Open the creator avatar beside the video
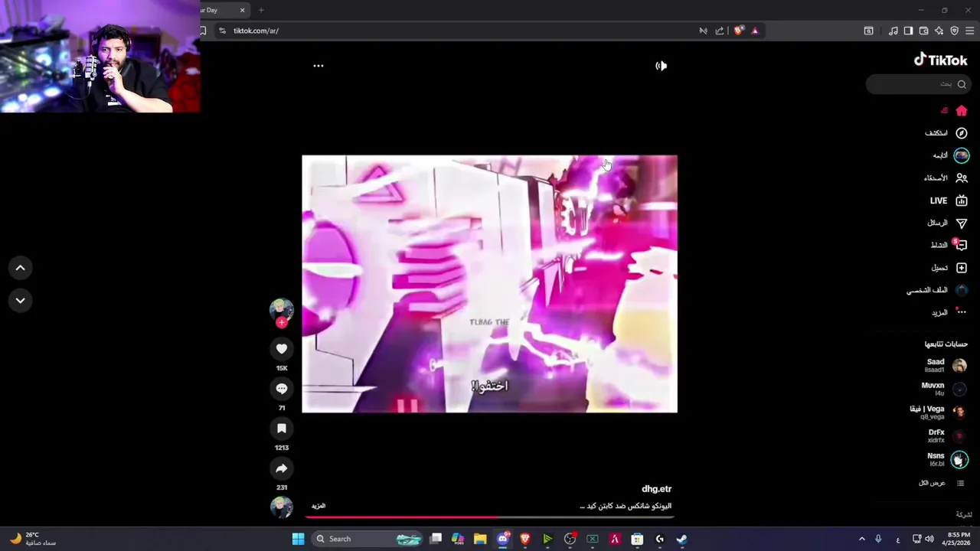The image size is (980, 551). (281, 308)
